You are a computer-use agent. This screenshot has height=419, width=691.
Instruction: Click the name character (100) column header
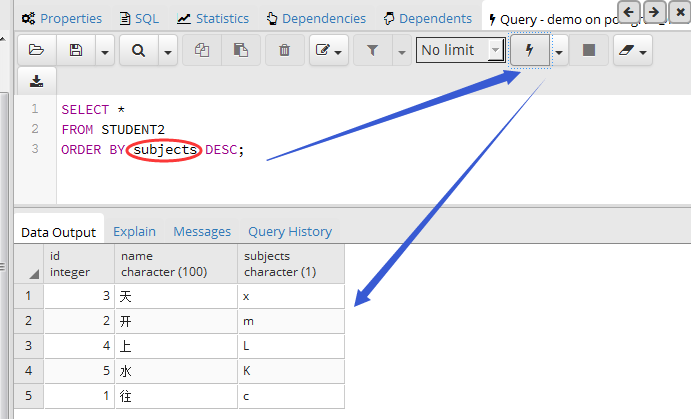coord(176,264)
